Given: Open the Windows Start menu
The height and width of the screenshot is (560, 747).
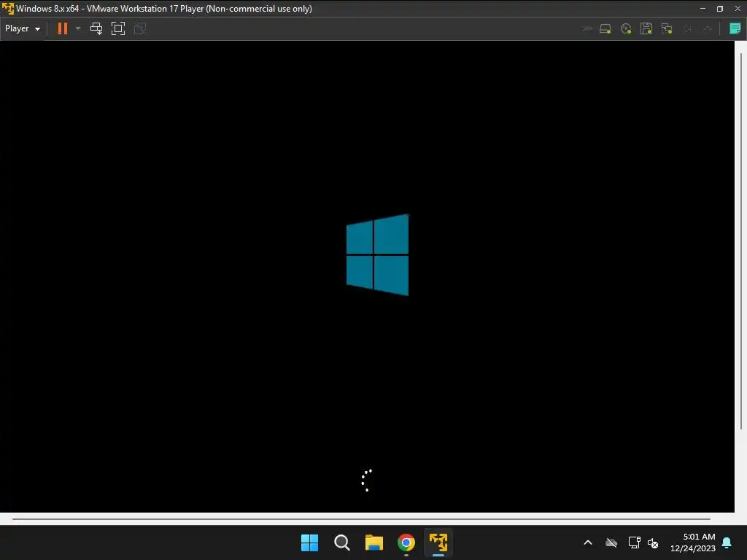Looking at the screenshot, I should (309, 542).
